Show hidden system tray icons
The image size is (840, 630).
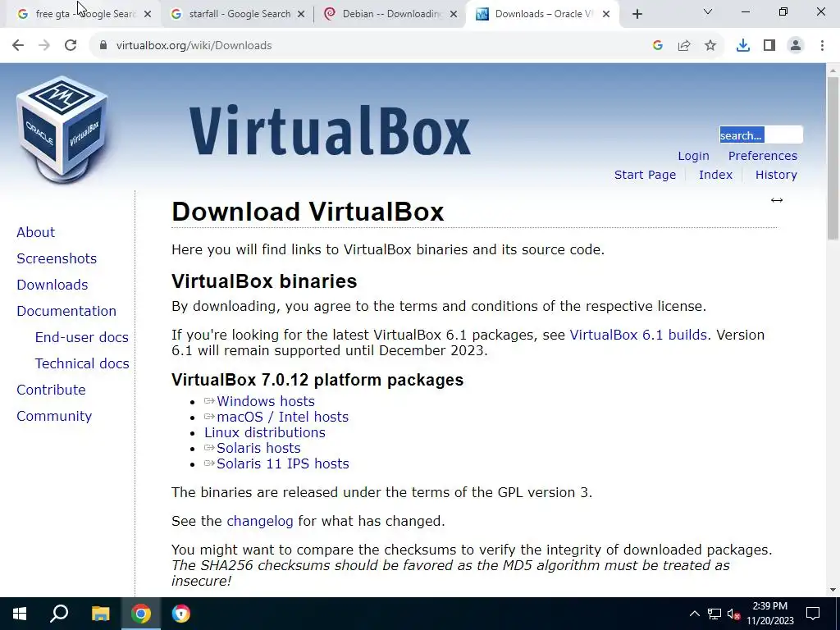click(694, 614)
